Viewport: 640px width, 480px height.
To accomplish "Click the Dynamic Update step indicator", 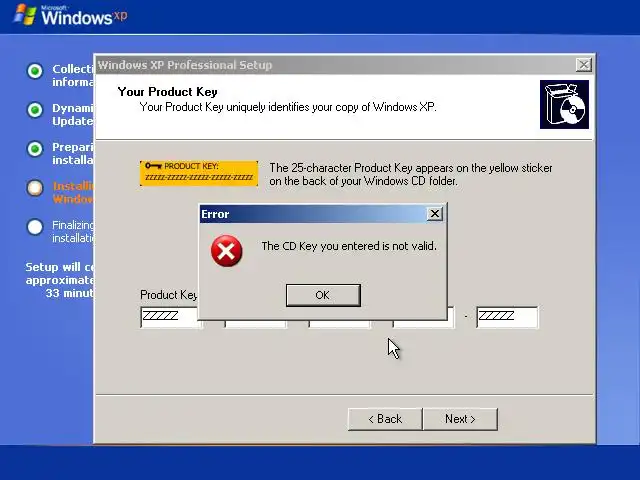I will [35, 110].
